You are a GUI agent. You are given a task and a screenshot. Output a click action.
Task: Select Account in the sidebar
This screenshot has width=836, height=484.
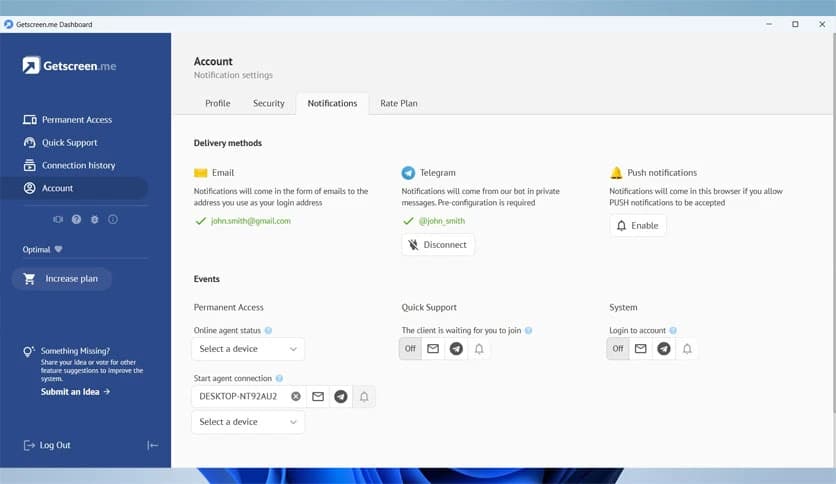74,188
